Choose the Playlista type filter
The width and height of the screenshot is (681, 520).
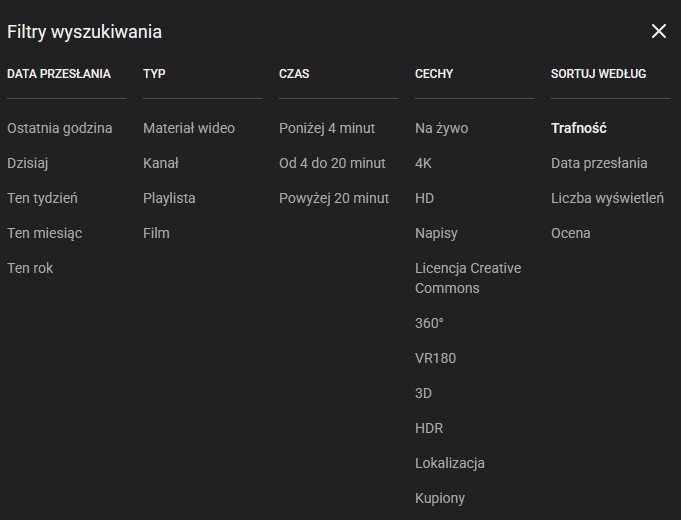click(169, 198)
